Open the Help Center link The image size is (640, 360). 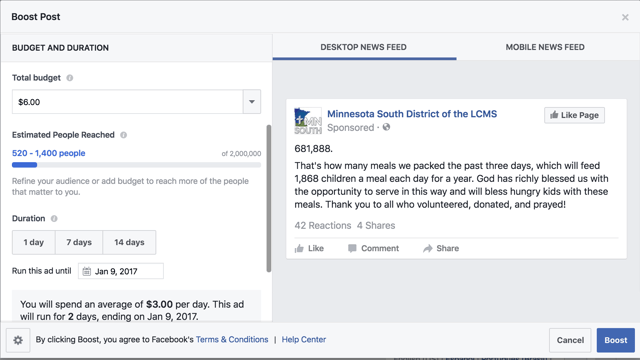click(x=304, y=340)
